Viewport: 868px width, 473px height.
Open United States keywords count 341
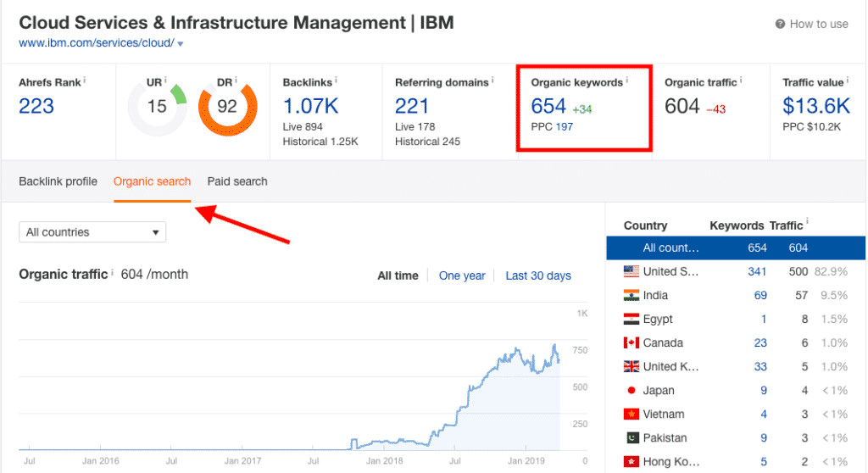coord(757,272)
